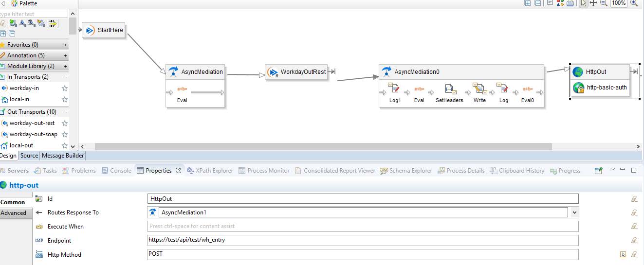Open the Properties view menu triangle
The height and width of the screenshot is (265, 644).
pos(613,169)
